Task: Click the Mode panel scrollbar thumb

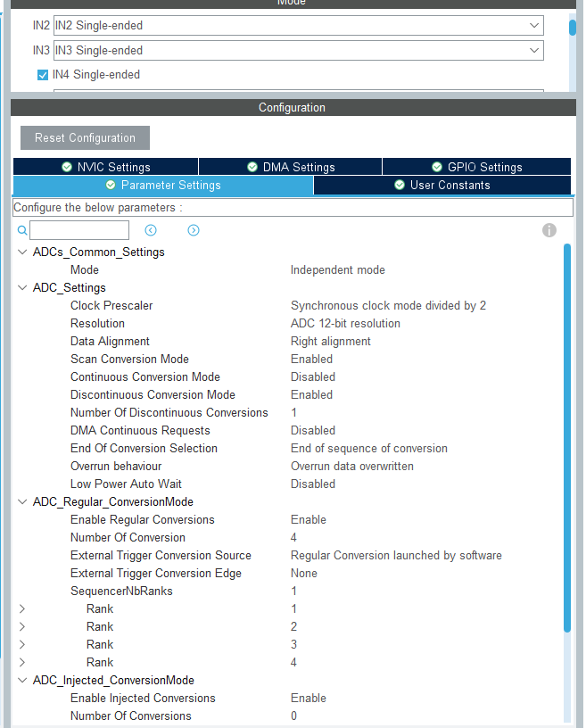Action: click(573, 28)
